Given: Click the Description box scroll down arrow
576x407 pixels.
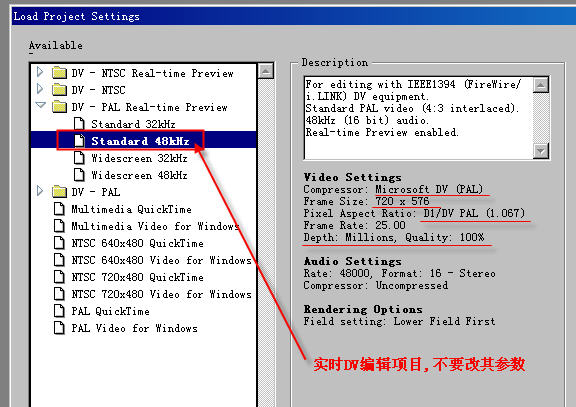Looking at the screenshot, I should point(541,151).
